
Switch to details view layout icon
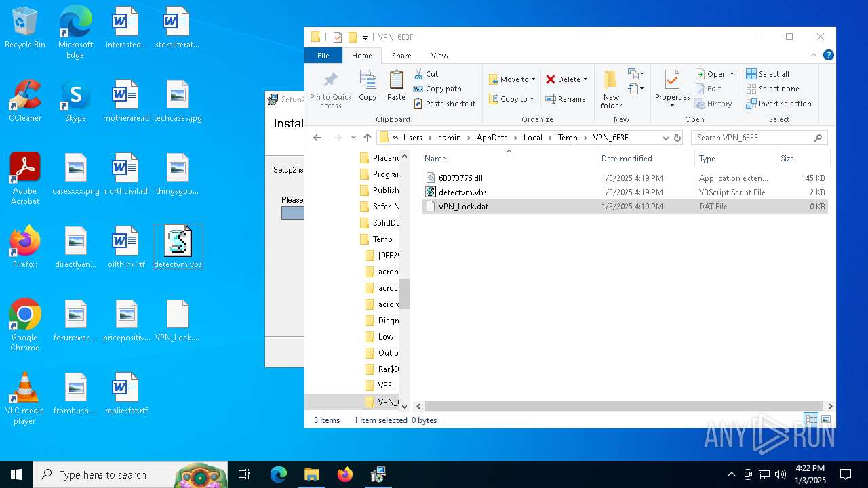tap(810, 420)
